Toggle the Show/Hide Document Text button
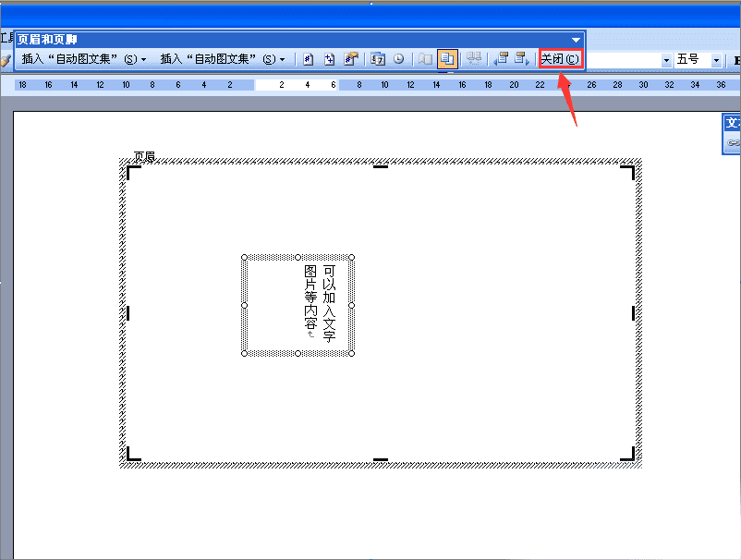741x560 pixels. tap(446, 59)
